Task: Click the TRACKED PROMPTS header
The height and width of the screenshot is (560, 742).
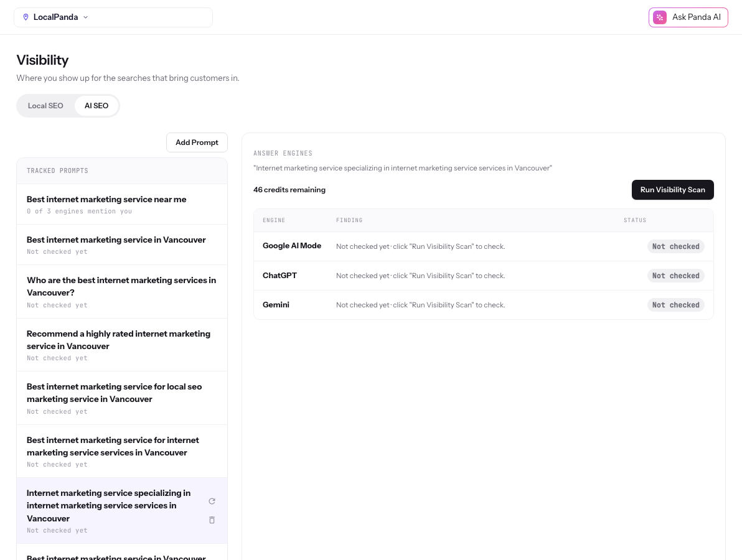Action: click(x=57, y=170)
